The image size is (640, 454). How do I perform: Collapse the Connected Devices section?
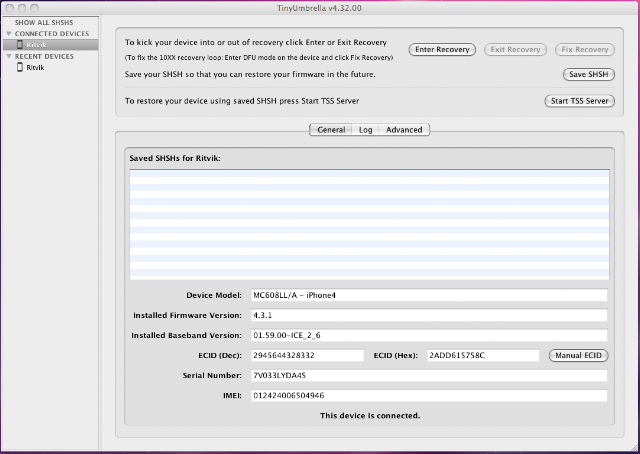(9, 33)
